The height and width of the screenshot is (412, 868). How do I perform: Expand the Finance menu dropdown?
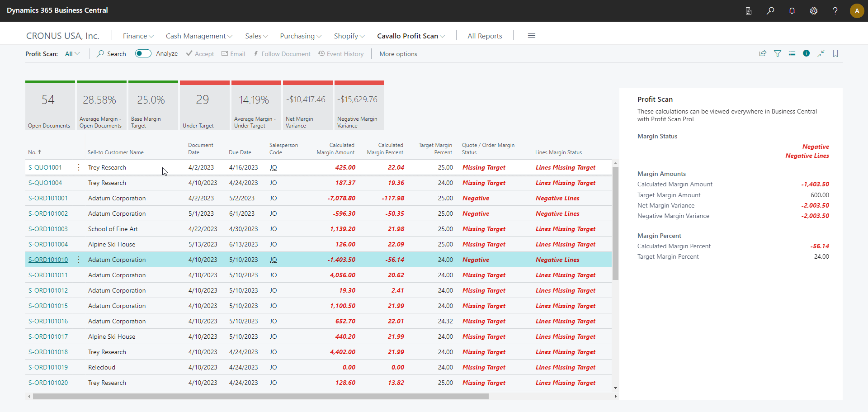tap(138, 36)
